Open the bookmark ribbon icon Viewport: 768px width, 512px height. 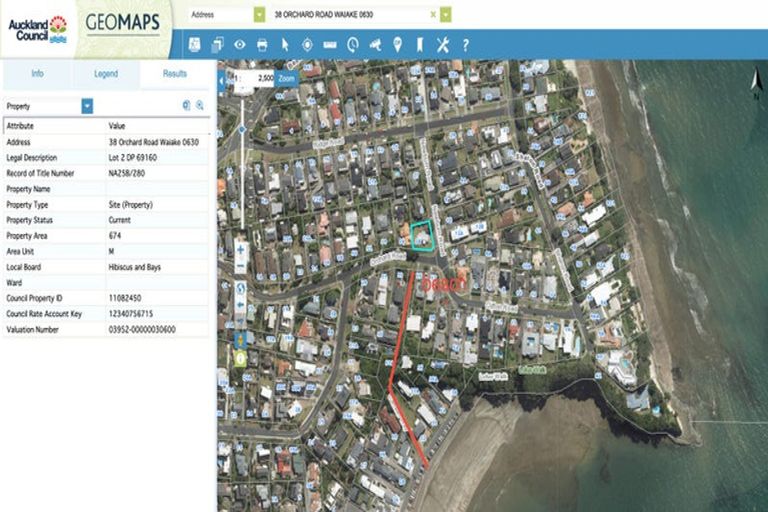(420, 45)
